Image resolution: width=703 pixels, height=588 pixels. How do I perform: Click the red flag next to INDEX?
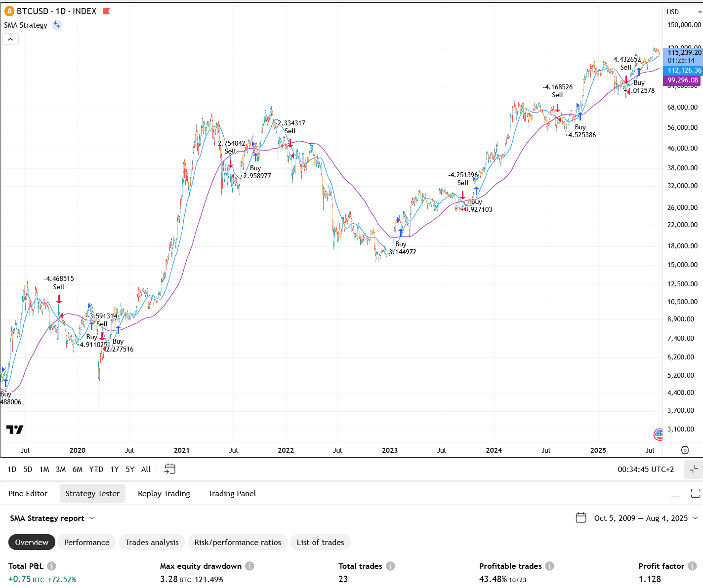coord(106,11)
